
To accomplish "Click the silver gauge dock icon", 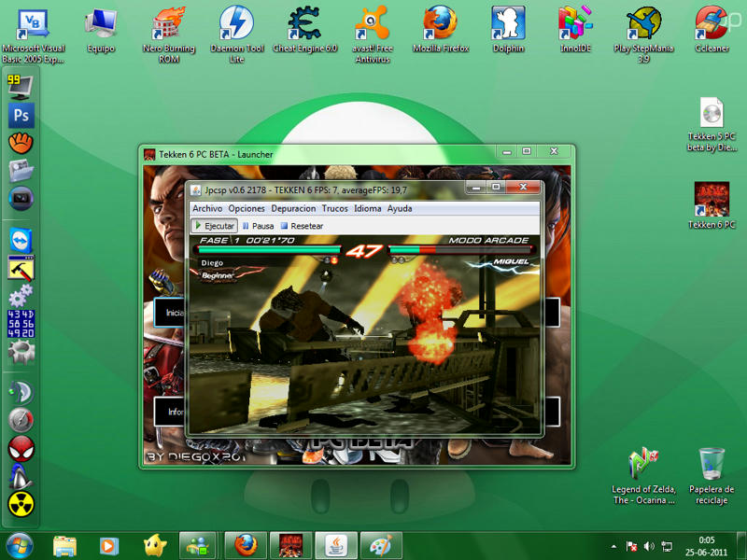I will tap(21, 420).
